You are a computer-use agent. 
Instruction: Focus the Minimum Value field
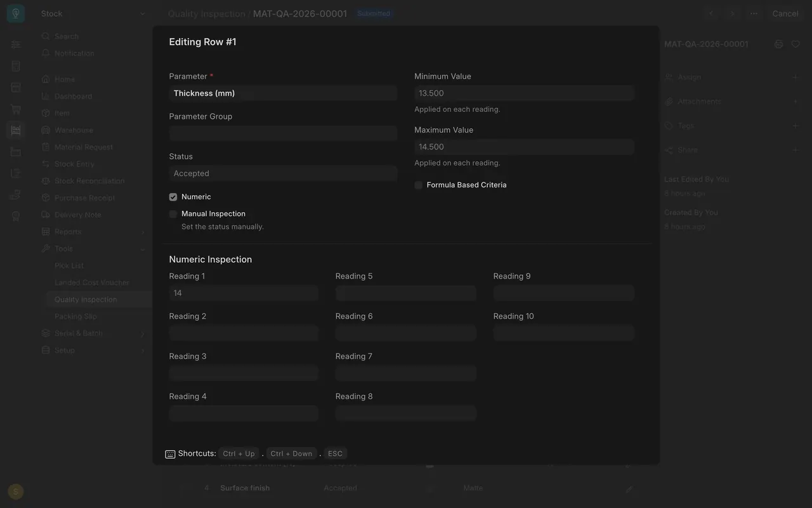click(524, 93)
